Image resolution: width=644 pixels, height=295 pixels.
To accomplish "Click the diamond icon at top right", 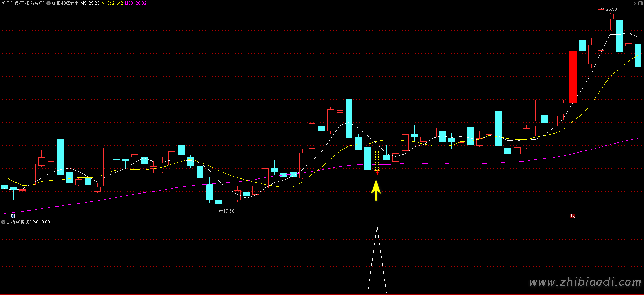I will tap(634, 3).
